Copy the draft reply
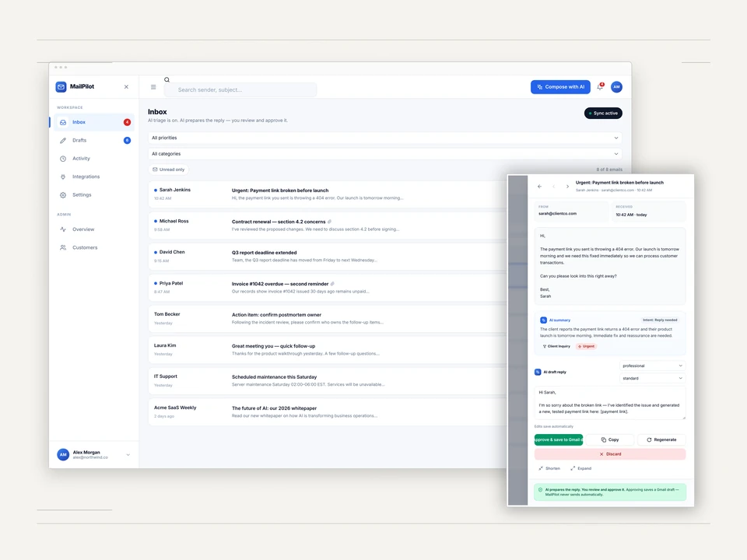This screenshot has width=747, height=560. [x=610, y=439]
